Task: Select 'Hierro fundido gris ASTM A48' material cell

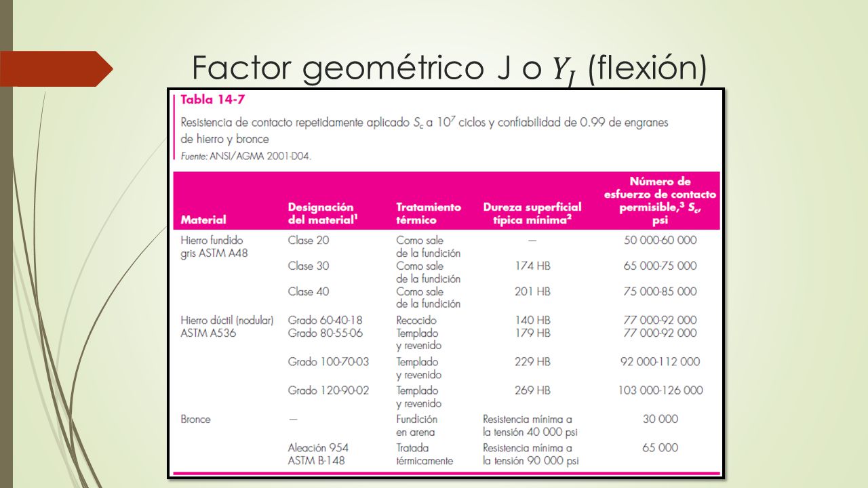Action: point(214,247)
